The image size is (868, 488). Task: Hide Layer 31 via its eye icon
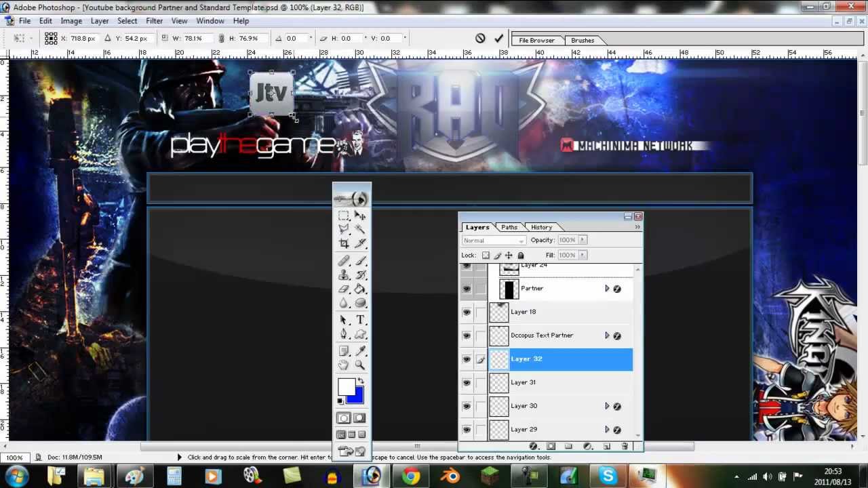467,382
